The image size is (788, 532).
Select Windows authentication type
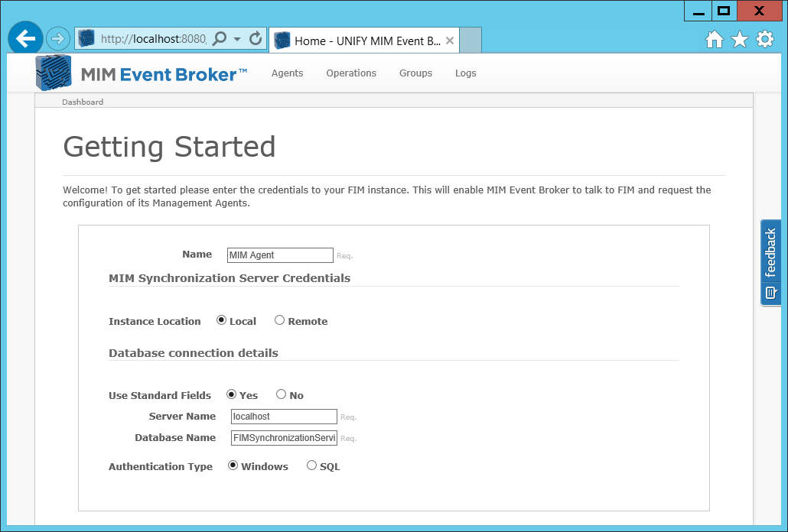click(x=233, y=465)
